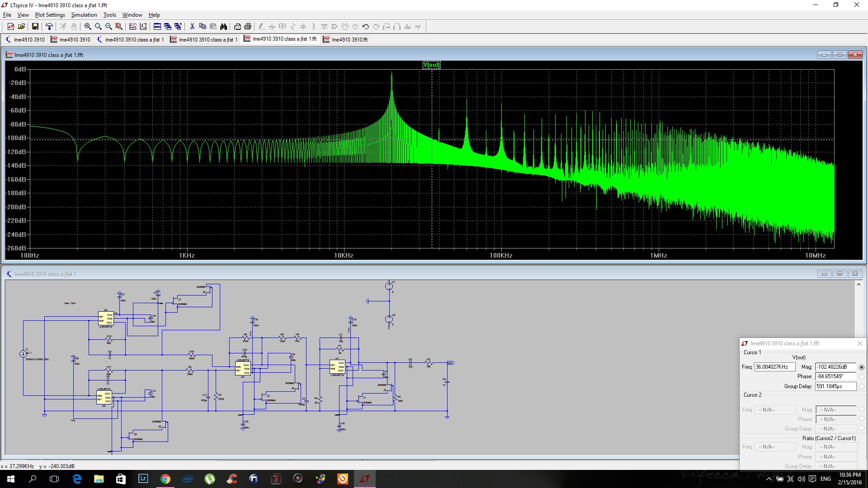Click the Cursor 1 Phase value field
Viewport: 868px width, 488px height.
[836, 376]
